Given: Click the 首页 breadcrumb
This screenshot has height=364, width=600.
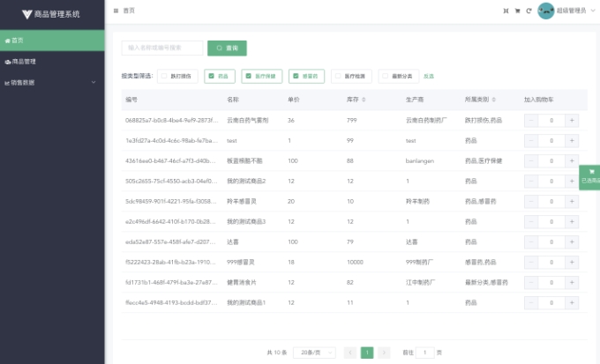Looking at the screenshot, I should pos(129,11).
